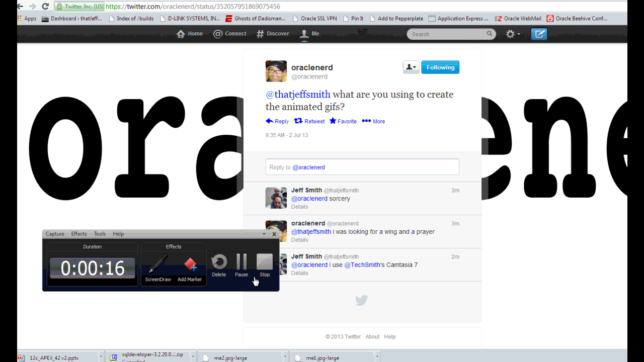
Task: Click the tweet timestamp 9:35 AM - 2 Jul 13
Action: 287,135
